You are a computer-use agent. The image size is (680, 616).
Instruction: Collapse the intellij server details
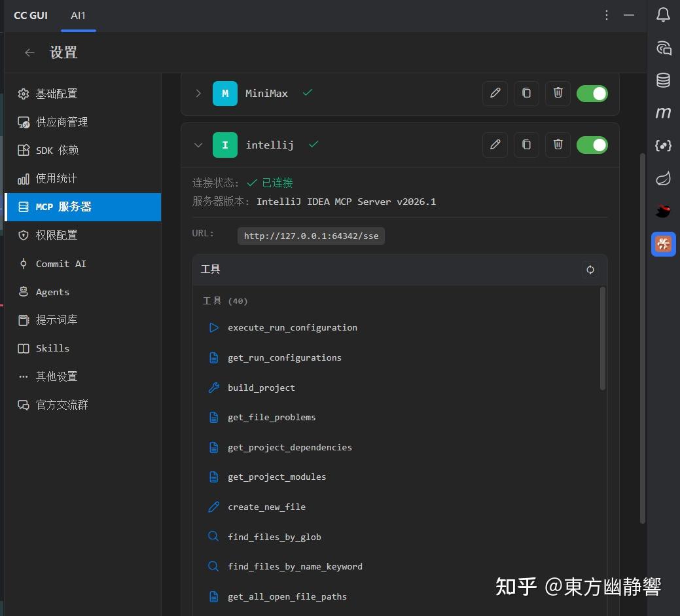point(198,145)
